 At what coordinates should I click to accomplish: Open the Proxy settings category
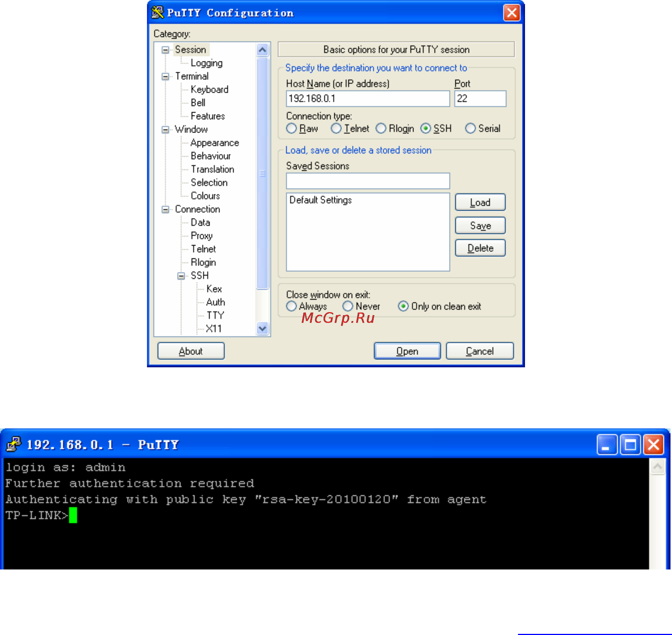tap(202, 236)
